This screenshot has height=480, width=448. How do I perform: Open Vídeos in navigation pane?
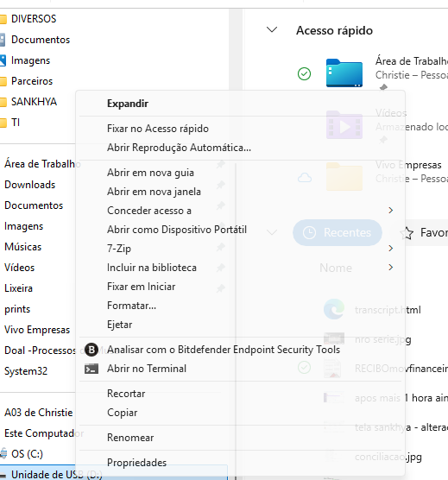pos(19,268)
